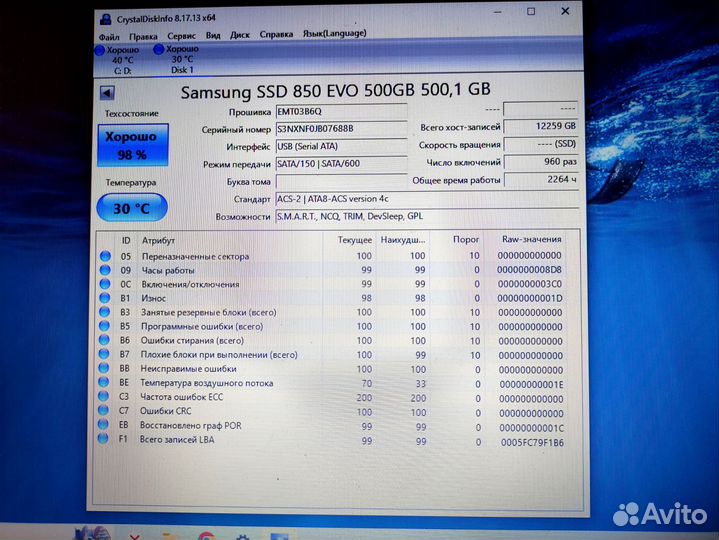This screenshot has width=719, height=540.
Task: Click the empty Буква тома field
Action: click(341, 181)
